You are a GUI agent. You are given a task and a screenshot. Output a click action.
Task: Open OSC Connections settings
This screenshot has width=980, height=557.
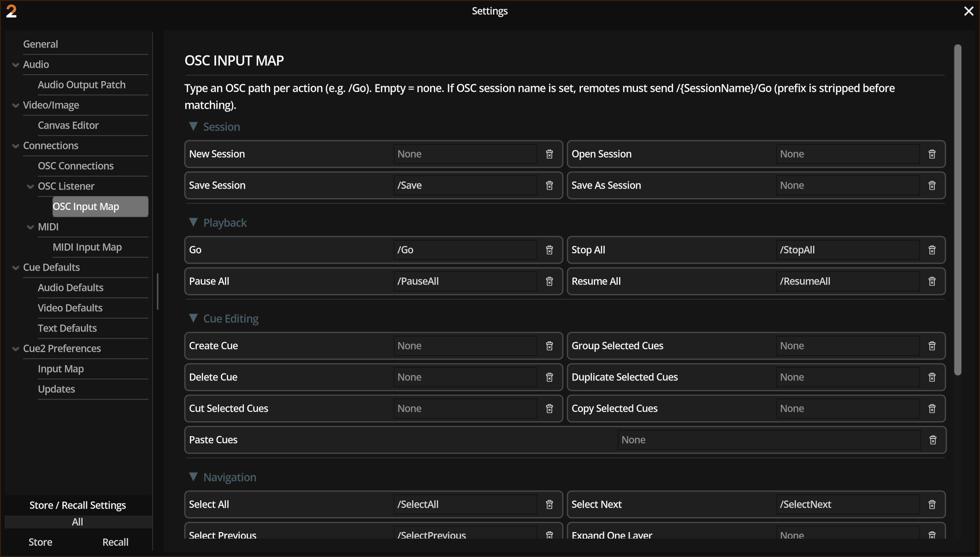click(76, 166)
